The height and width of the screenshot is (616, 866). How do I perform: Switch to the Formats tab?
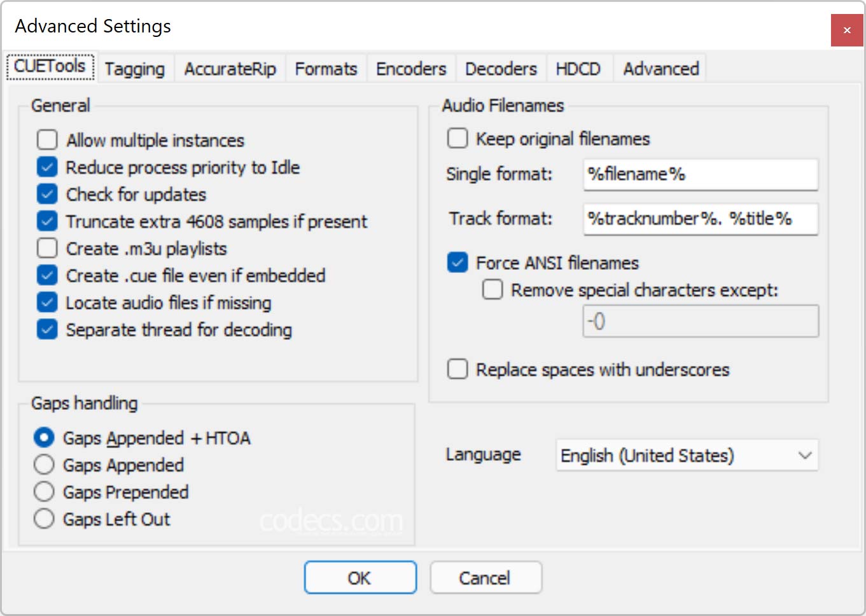[x=326, y=69]
